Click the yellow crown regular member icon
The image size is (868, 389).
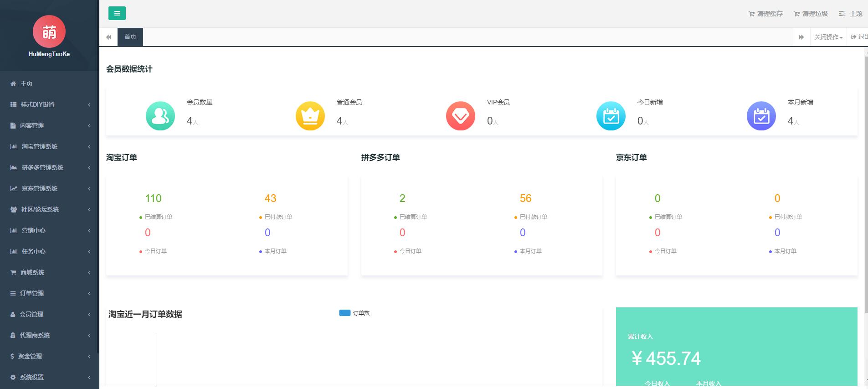point(310,116)
